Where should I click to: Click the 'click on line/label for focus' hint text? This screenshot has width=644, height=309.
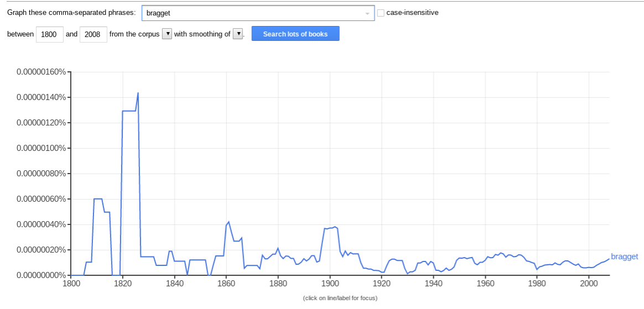coord(340,298)
